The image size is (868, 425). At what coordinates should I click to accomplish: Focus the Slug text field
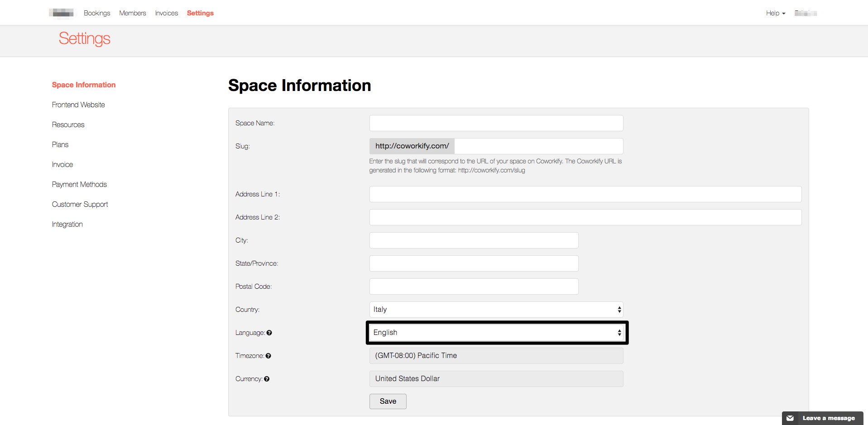pos(538,146)
